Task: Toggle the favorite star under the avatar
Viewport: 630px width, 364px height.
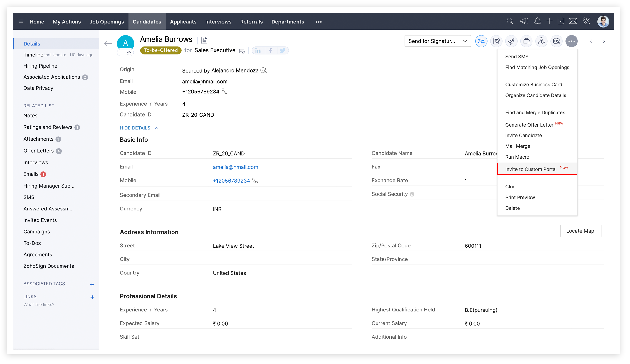Action: (x=129, y=53)
